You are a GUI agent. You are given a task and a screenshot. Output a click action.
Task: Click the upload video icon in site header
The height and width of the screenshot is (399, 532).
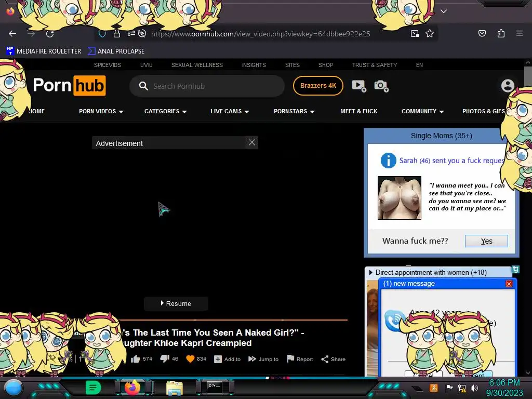(359, 86)
